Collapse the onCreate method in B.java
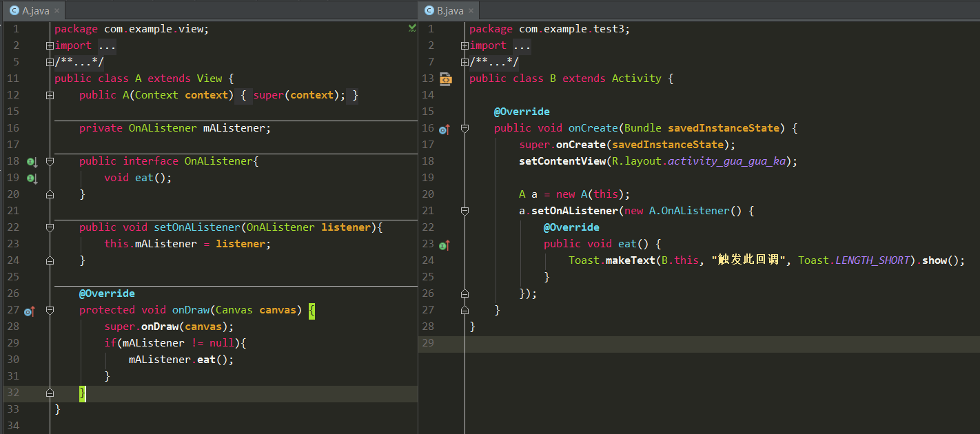The height and width of the screenshot is (434, 980). point(465,128)
